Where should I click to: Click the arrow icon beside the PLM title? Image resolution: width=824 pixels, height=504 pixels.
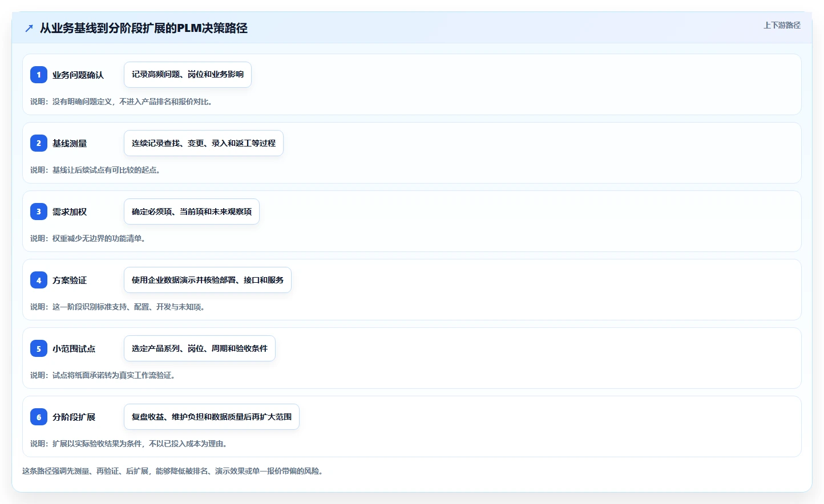point(29,28)
